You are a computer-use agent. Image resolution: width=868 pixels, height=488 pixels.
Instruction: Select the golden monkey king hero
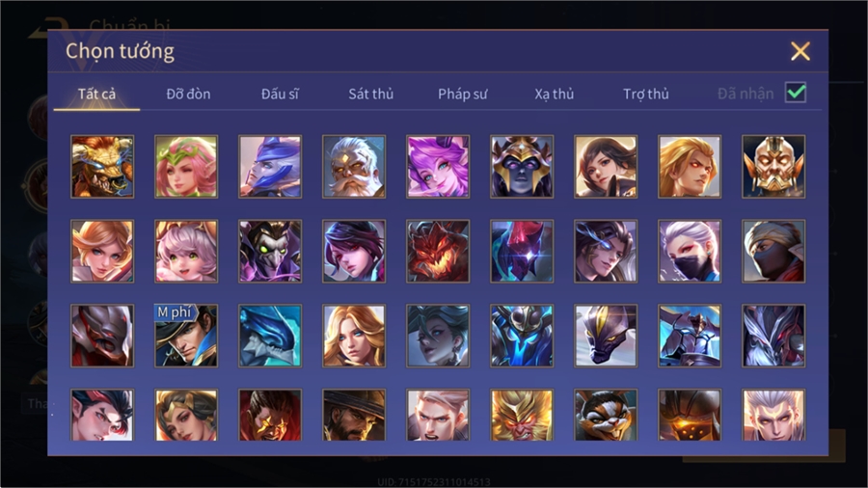[x=522, y=415]
